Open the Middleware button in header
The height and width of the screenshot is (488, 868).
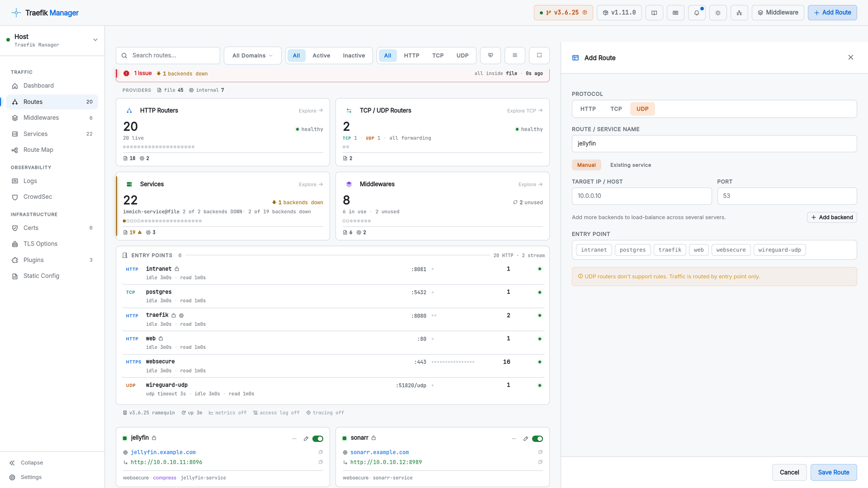[x=778, y=13]
